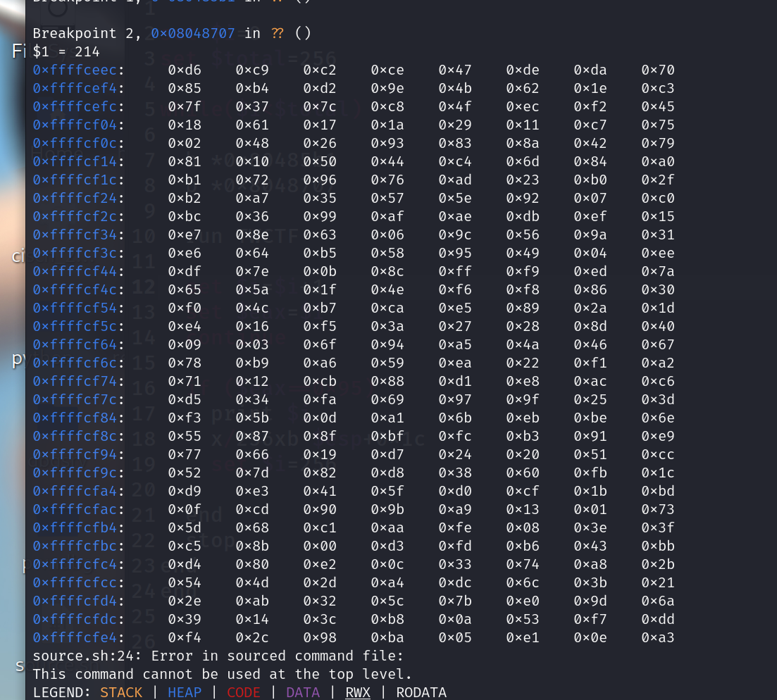Screen dimensions: 777x700
Task: Select the address 0xffffcf64 row label
Action: [x=74, y=344]
